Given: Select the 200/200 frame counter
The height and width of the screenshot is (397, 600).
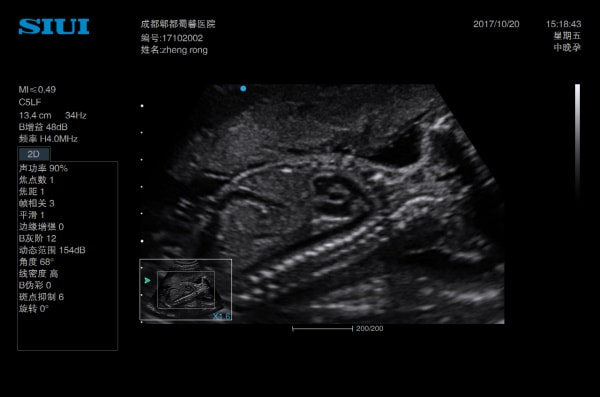Looking at the screenshot, I should click(x=370, y=328).
